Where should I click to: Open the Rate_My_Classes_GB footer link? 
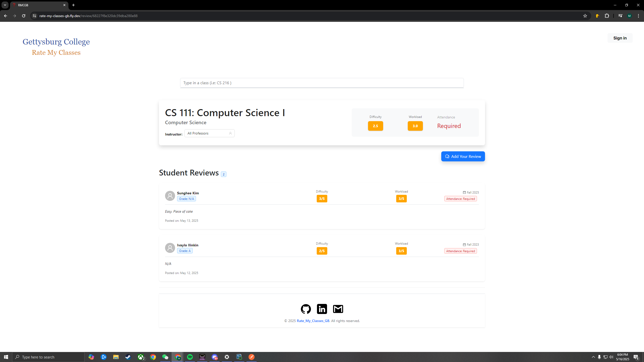coord(313,321)
